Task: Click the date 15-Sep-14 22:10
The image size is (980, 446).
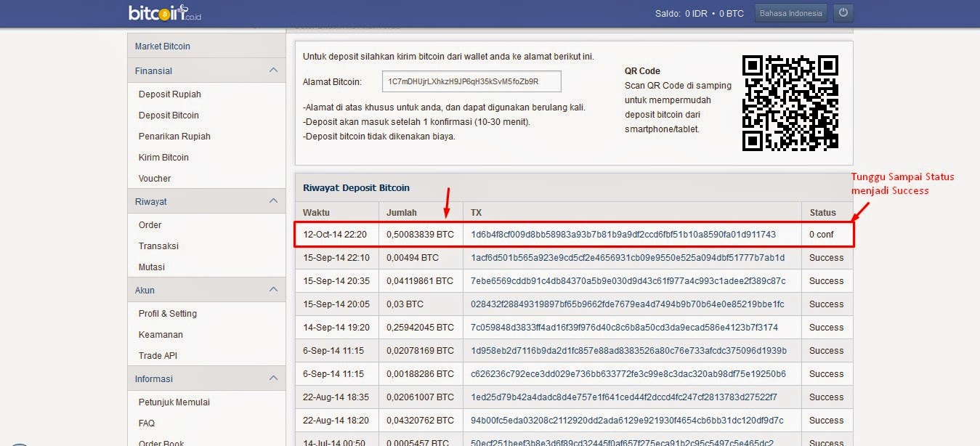Action: 336,258
